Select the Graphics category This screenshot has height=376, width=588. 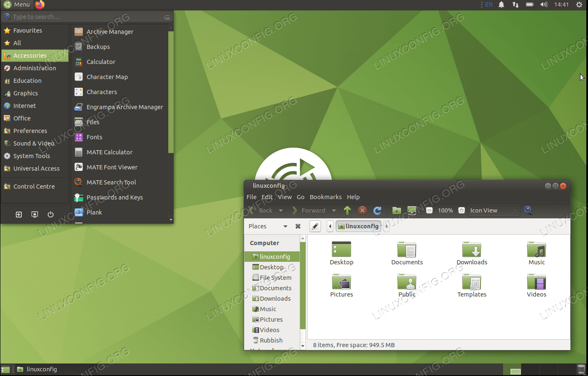35,93
